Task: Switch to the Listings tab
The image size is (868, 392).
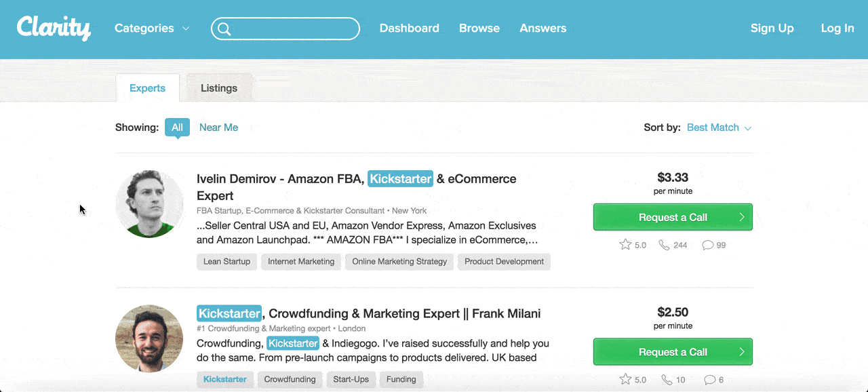Action: point(219,88)
